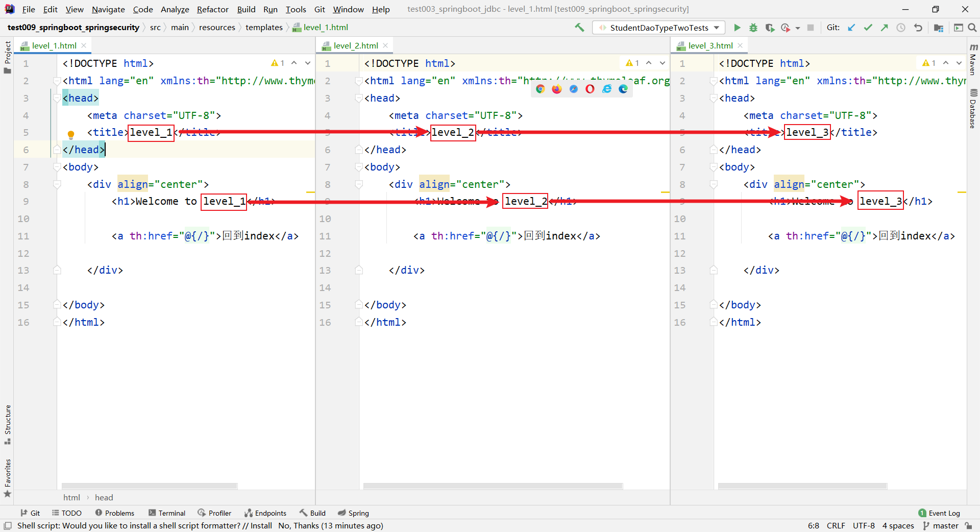Roll back changes with the undo arrow icon

click(918, 28)
